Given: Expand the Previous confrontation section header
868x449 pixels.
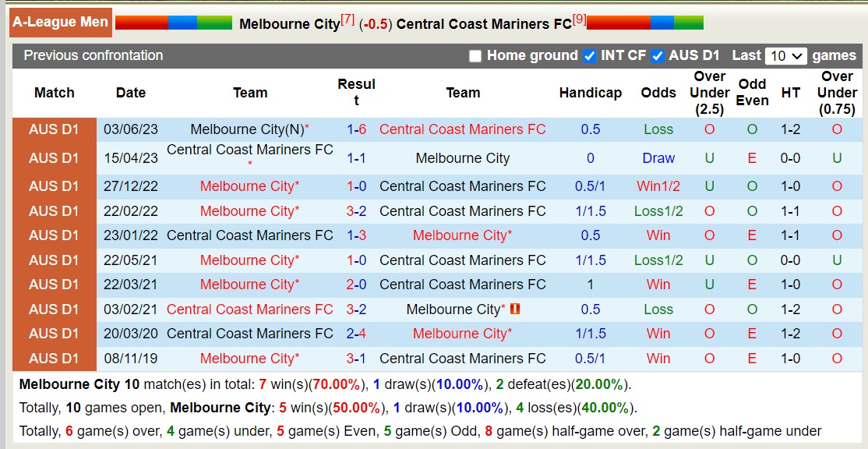Looking at the screenshot, I should [94, 55].
